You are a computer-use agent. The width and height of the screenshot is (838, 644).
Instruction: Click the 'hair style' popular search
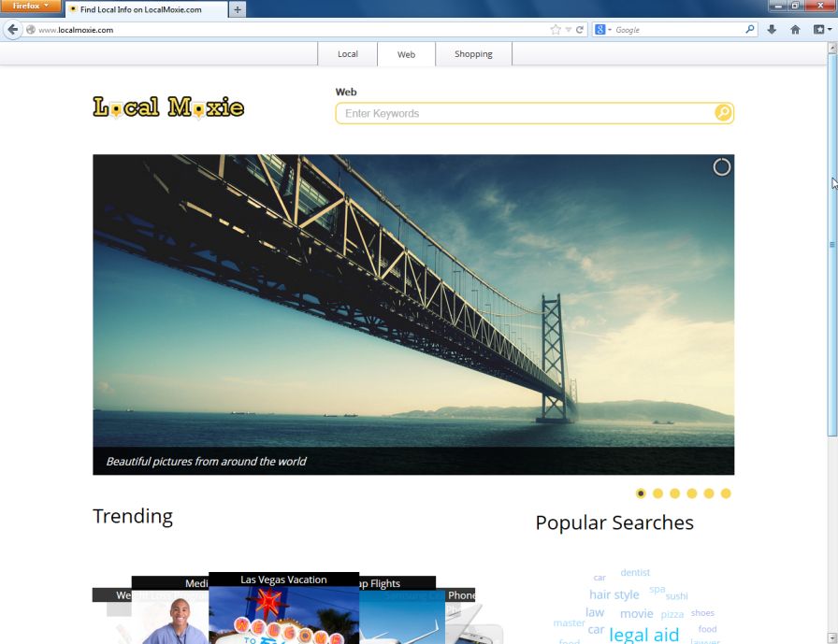tap(614, 594)
